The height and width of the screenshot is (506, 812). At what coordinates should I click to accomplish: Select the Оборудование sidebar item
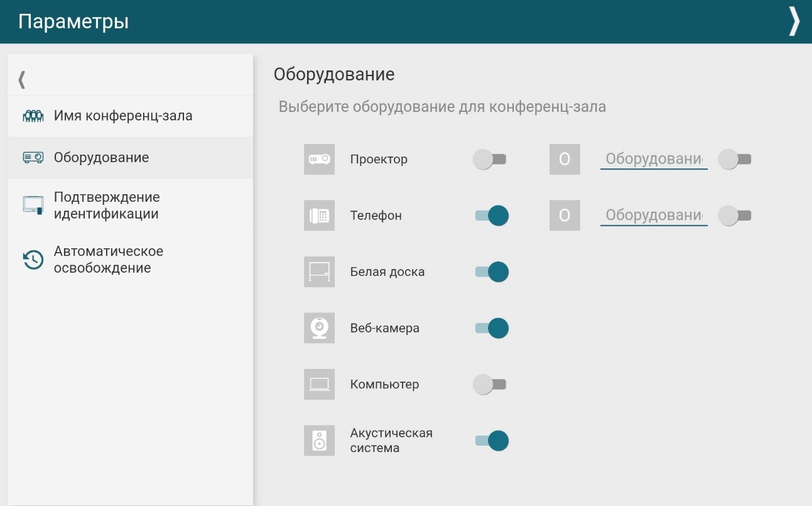click(x=130, y=158)
